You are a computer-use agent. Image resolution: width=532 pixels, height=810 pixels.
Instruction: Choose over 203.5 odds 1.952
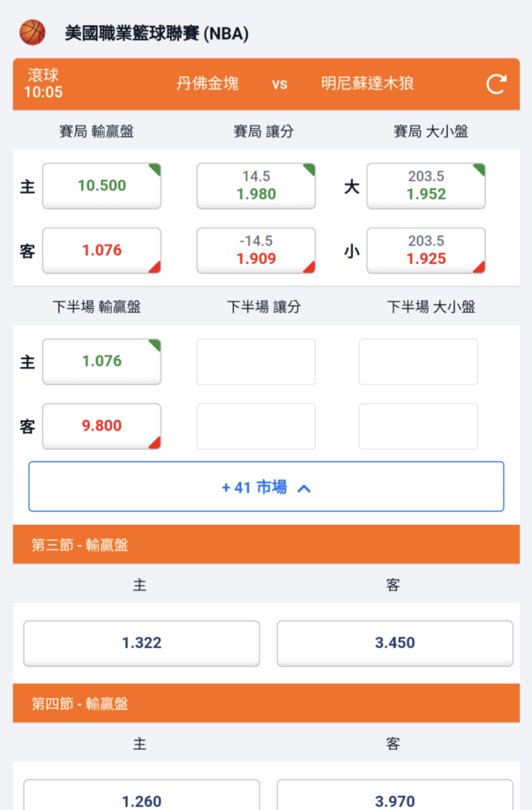(x=426, y=186)
